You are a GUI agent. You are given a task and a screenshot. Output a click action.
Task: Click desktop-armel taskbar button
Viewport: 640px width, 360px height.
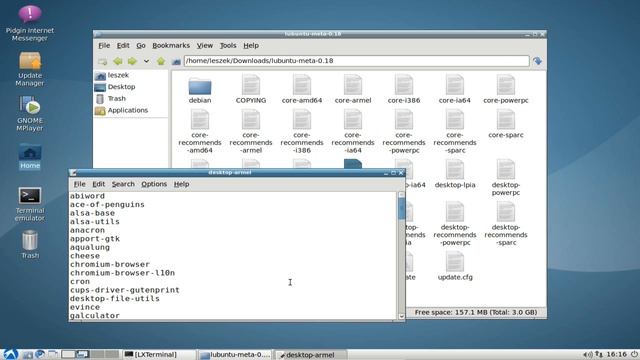[311, 355]
